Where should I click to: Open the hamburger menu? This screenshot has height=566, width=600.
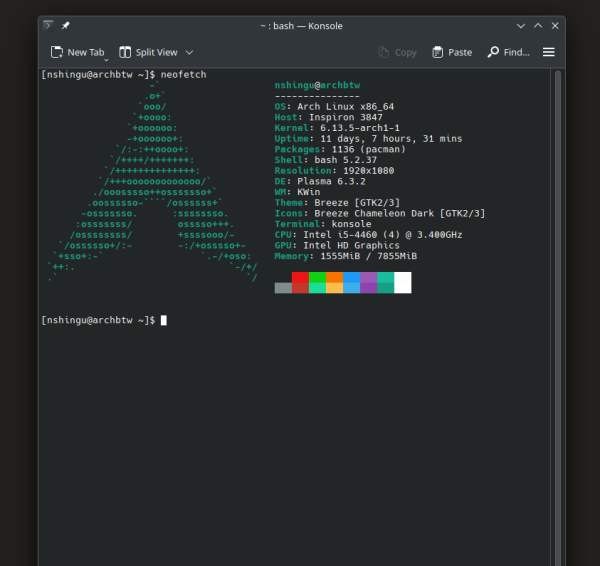click(x=549, y=52)
